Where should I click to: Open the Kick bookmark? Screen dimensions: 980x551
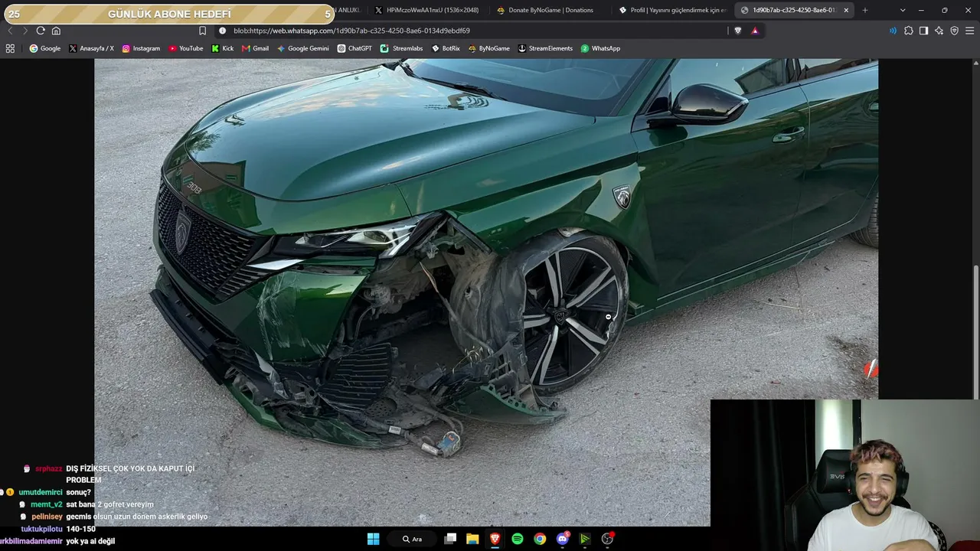pos(222,48)
